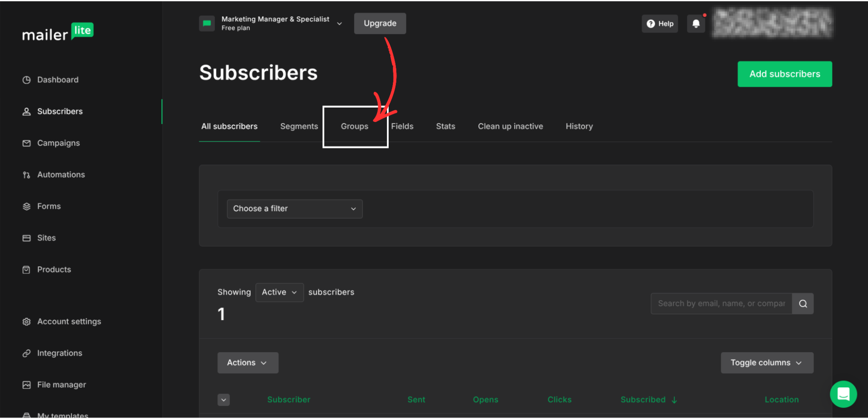
Task: Expand the Active subscribers status dropdown
Action: pyautogui.click(x=279, y=292)
